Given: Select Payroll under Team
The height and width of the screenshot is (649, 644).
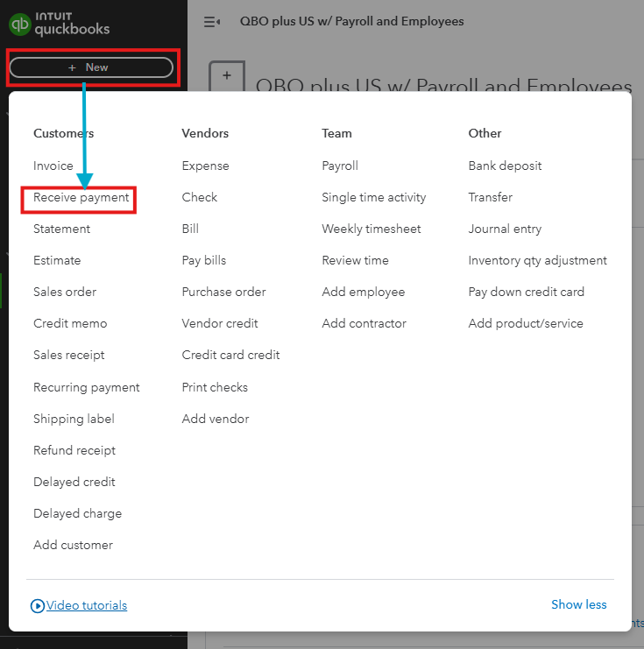Looking at the screenshot, I should pos(340,166).
